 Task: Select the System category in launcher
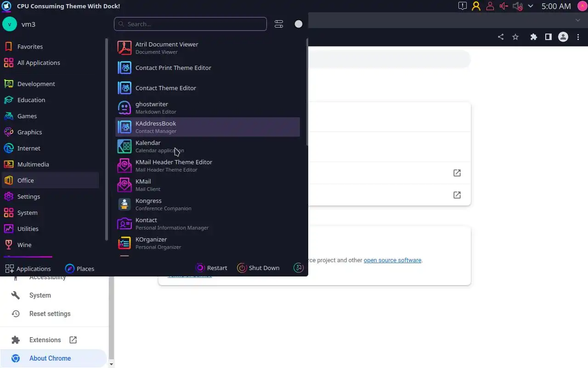click(x=51, y=213)
